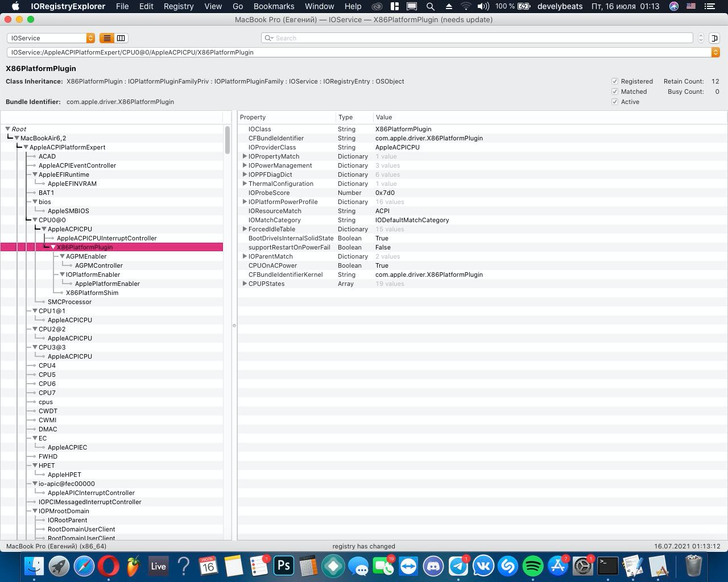
Task: Toggle the Active checkbox
Action: (615, 102)
